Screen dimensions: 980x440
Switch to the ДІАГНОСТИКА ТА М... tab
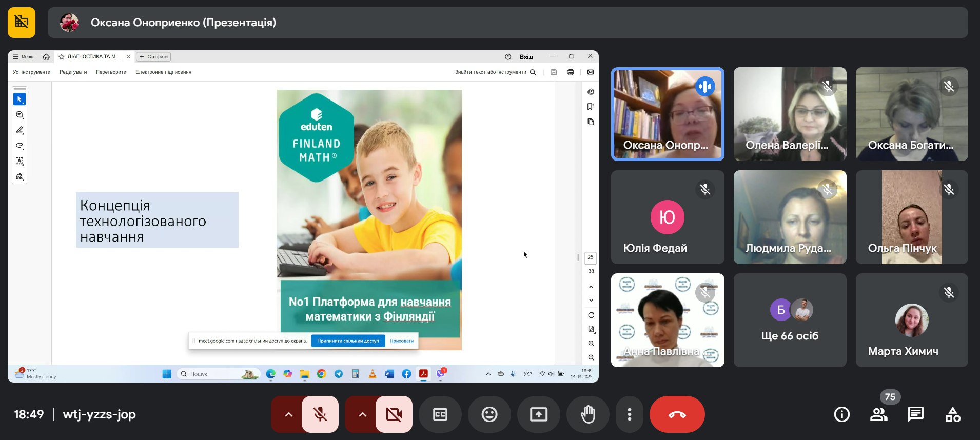[94, 57]
